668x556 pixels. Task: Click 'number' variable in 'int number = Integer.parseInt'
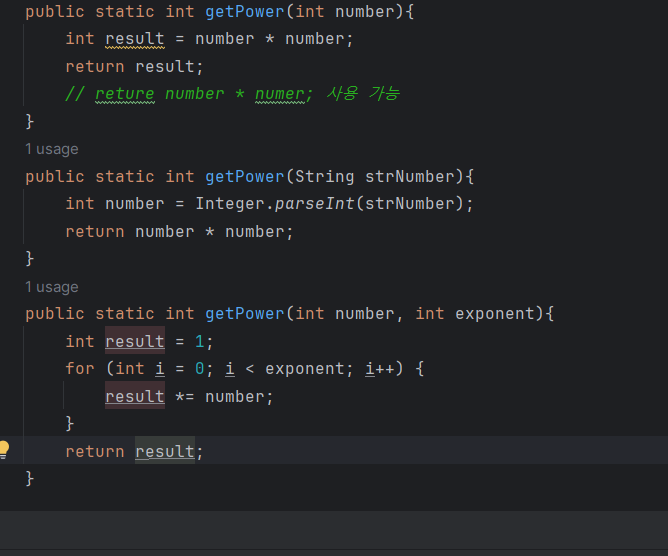135,204
